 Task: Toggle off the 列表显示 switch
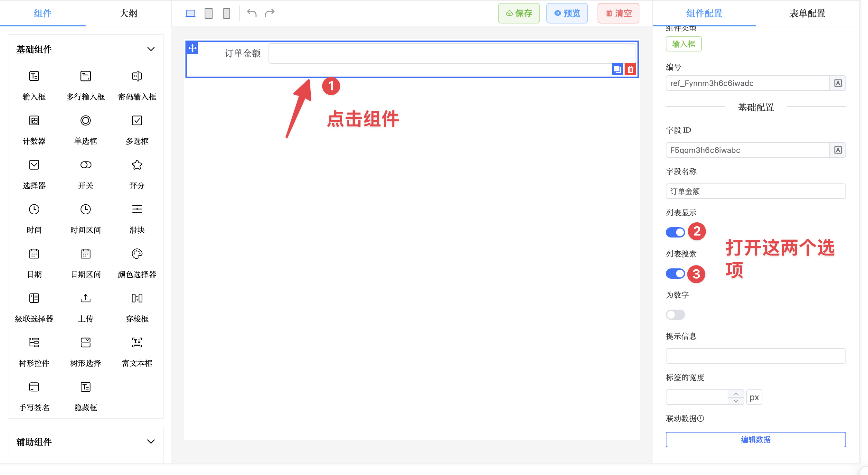(675, 232)
